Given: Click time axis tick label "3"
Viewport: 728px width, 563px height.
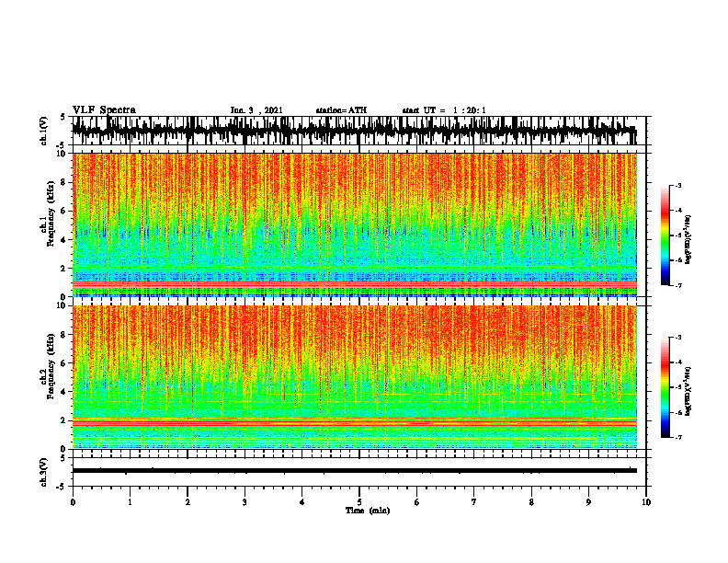Looking at the screenshot, I should click(x=245, y=502).
